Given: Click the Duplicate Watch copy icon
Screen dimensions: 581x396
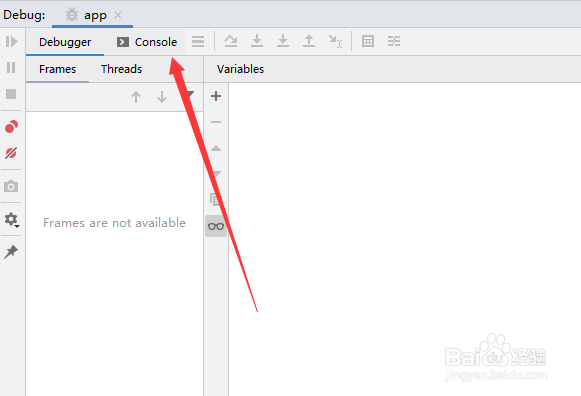Looking at the screenshot, I should tap(215, 199).
